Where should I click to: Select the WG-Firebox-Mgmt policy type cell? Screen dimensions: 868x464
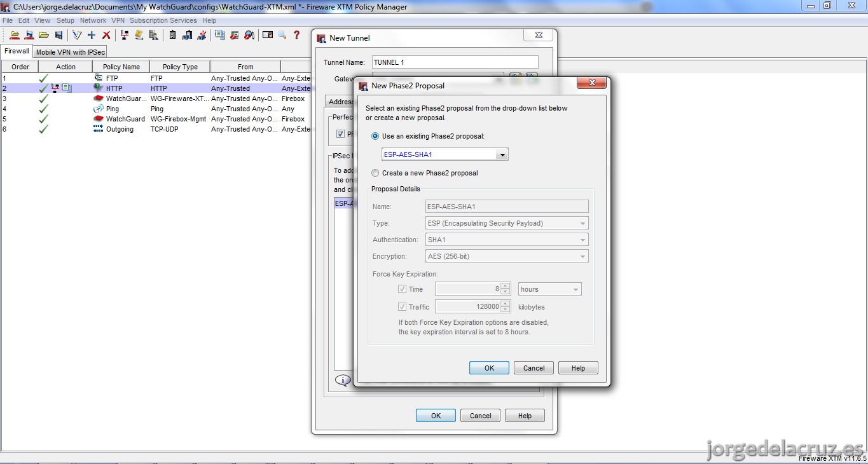pos(179,119)
